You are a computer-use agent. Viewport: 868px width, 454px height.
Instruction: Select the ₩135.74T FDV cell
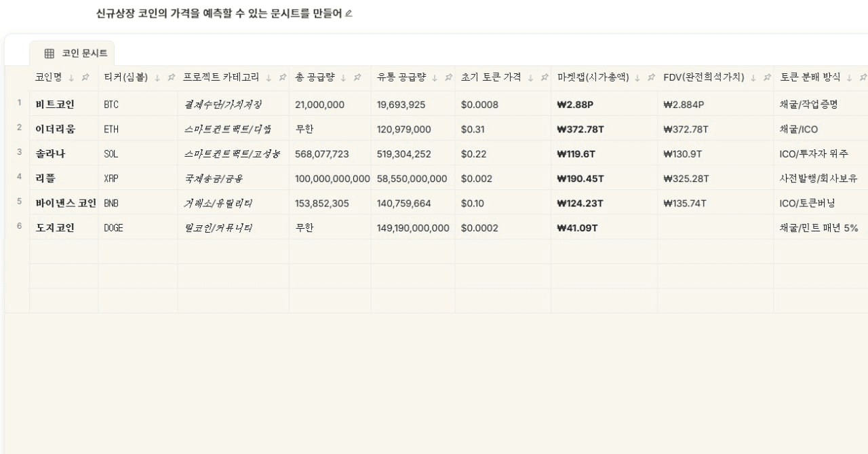[715, 202]
